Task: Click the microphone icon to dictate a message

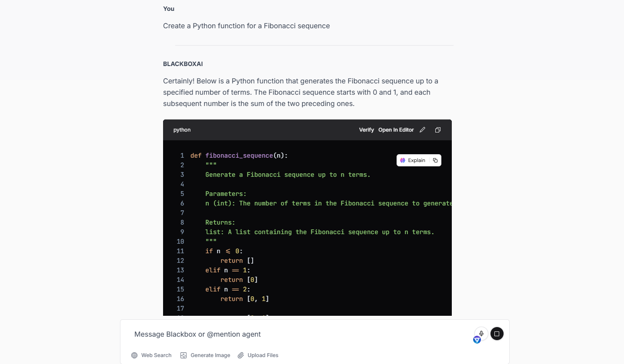Action: coord(481,332)
